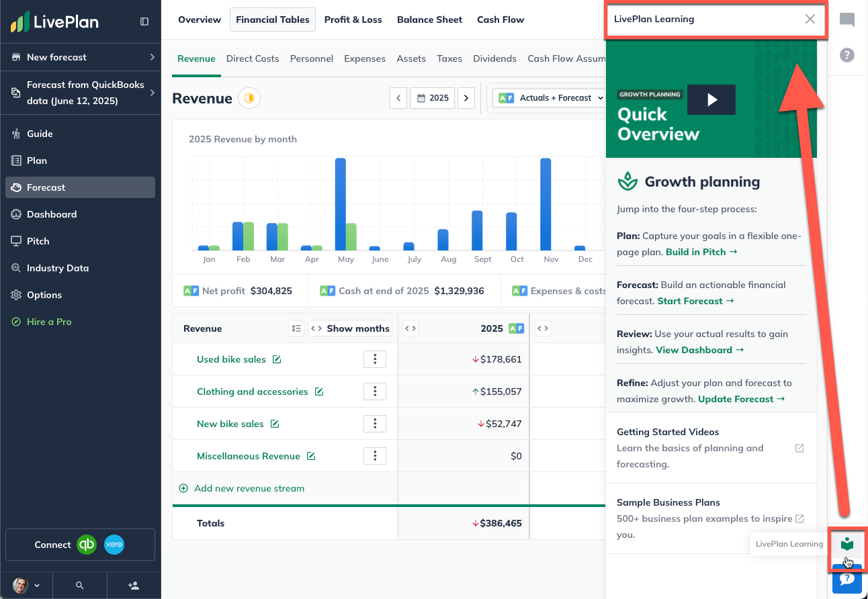Follow the Build in Pitch link
The width and height of the screenshot is (868, 599).
tap(701, 252)
